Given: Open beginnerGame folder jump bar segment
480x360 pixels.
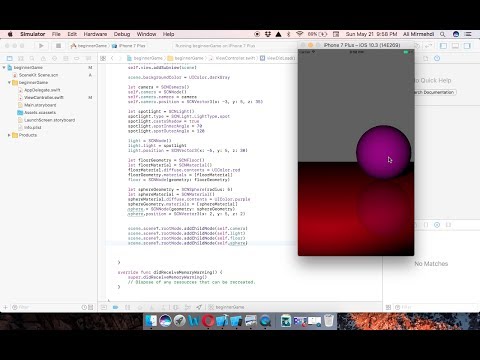Looking at the screenshot, I should coord(185,58).
